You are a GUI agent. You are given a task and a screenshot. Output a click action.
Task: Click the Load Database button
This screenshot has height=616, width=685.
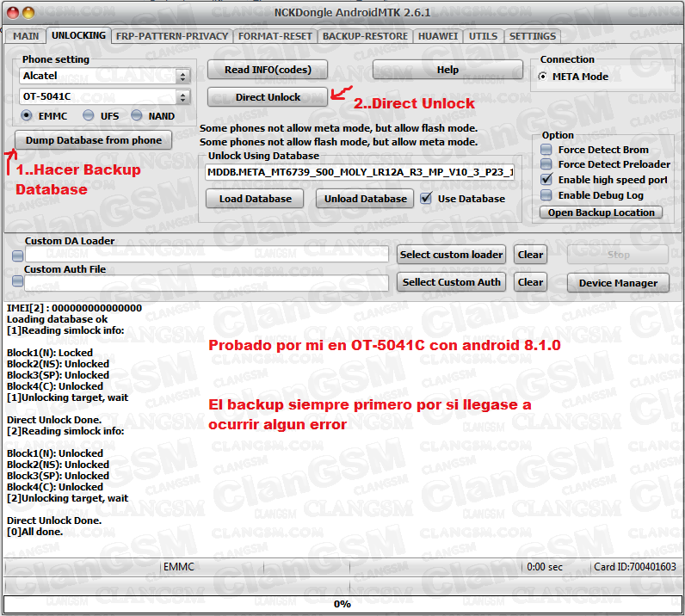[x=255, y=199]
